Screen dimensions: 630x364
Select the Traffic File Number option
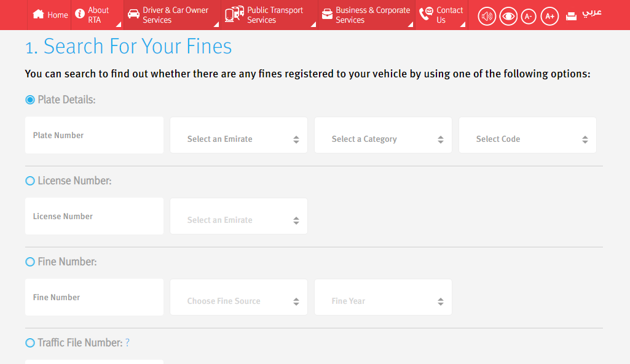point(29,343)
